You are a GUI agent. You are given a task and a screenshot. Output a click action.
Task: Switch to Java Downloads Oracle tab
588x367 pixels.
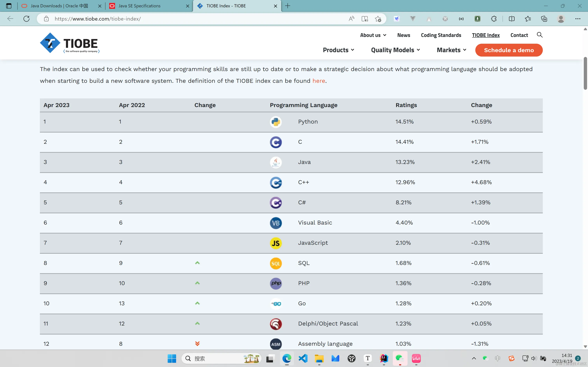(x=59, y=6)
